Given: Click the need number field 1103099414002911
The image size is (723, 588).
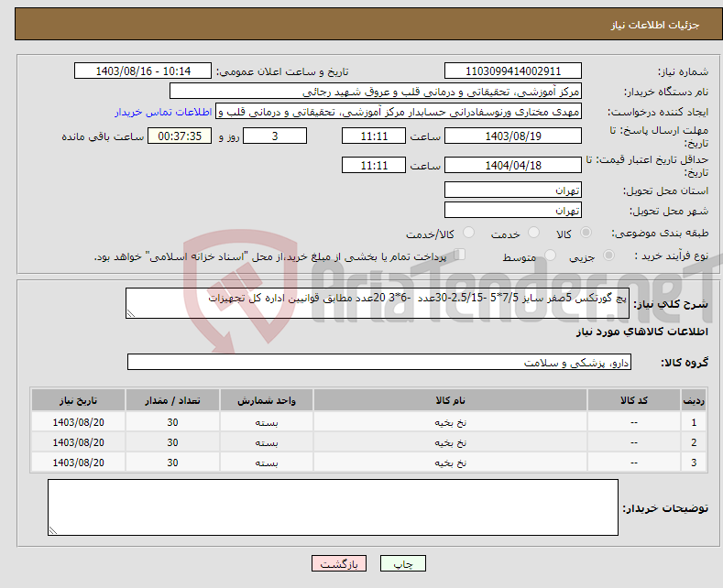Looking at the screenshot, I should point(513,71).
